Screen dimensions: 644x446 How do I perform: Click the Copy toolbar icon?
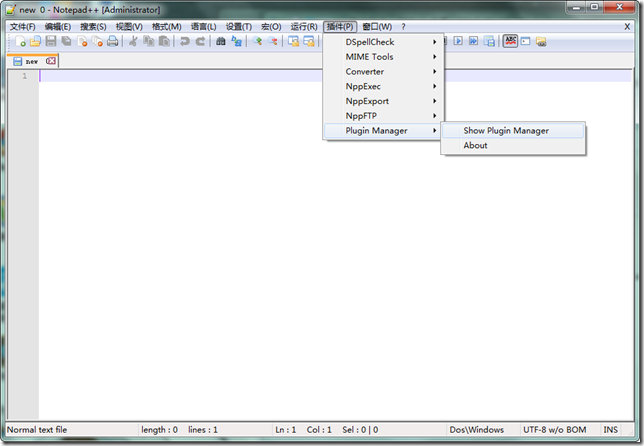click(x=148, y=41)
